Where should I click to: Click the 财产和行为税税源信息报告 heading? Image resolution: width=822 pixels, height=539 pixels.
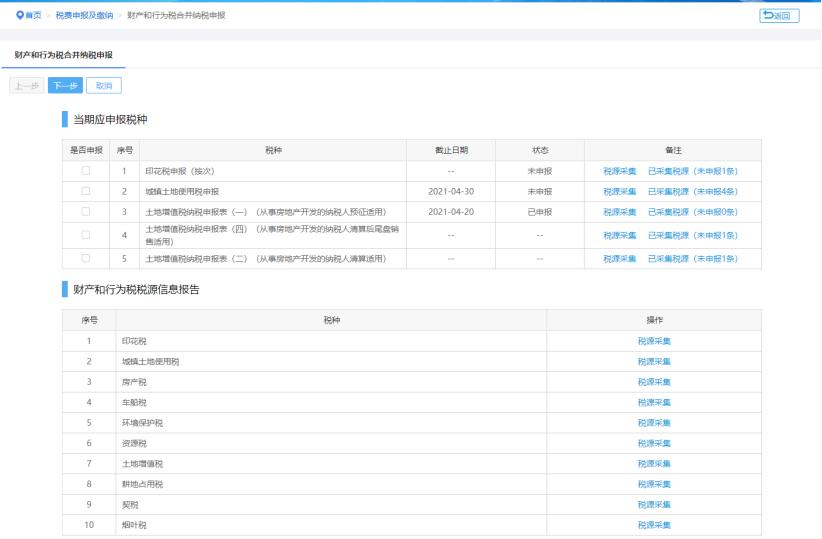click(136, 289)
